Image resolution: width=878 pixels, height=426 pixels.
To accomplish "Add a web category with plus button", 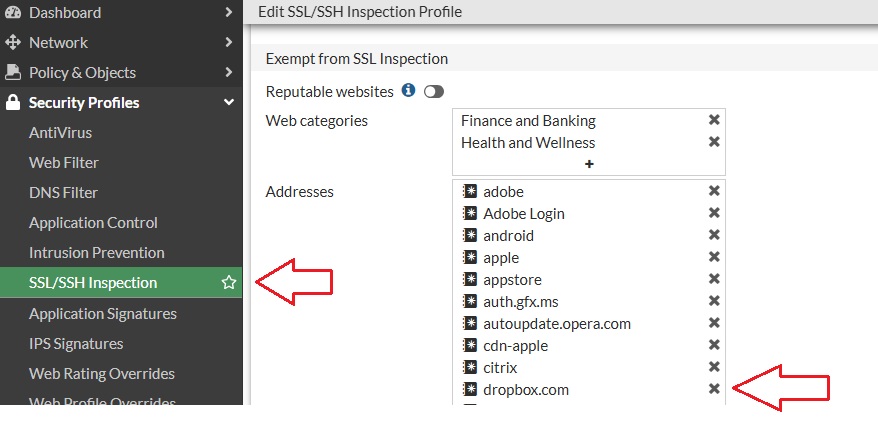I will coord(589,164).
